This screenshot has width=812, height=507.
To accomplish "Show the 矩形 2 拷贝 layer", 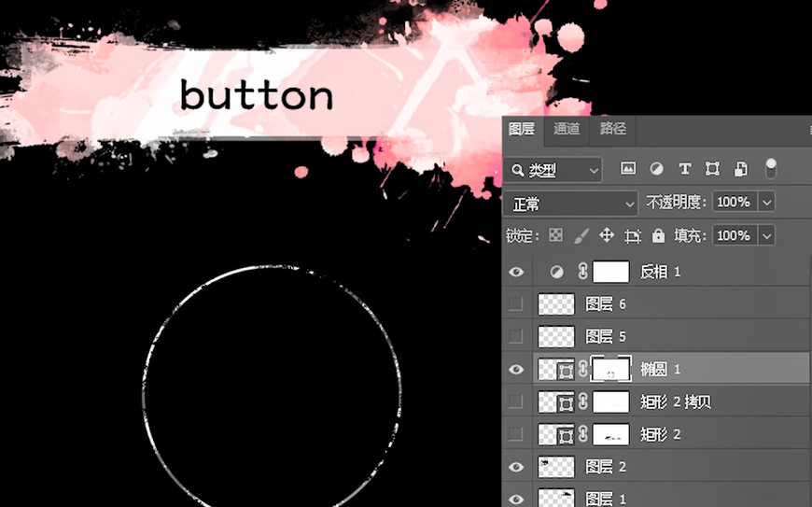I will [516, 401].
